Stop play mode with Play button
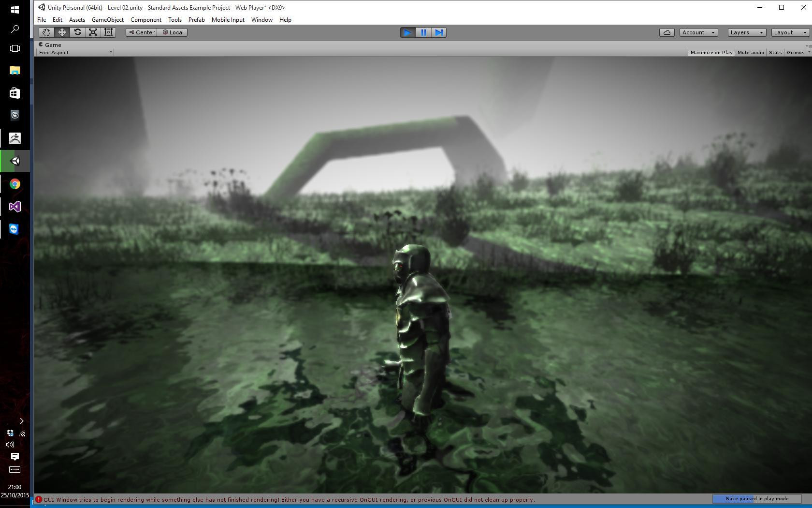 click(407, 32)
